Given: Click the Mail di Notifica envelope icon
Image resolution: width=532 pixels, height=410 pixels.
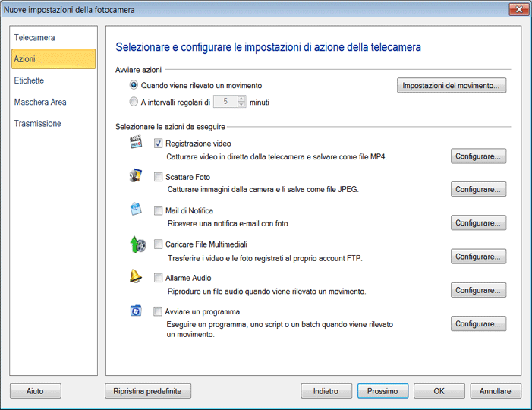Looking at the screenshot, I should pyautogui.click(x=137, y=210).
